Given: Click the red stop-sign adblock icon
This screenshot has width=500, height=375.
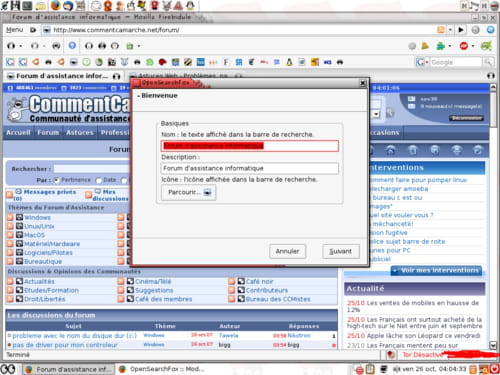Looking at the screenshot, I should 463,46.
